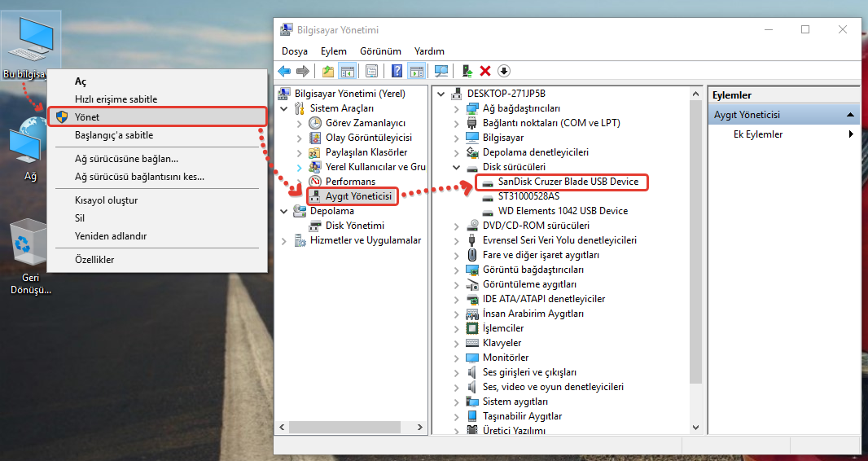Click the Back arrow in the toolbar
Image resolution: width=868 pixels, height=461 pixels.
284,71
